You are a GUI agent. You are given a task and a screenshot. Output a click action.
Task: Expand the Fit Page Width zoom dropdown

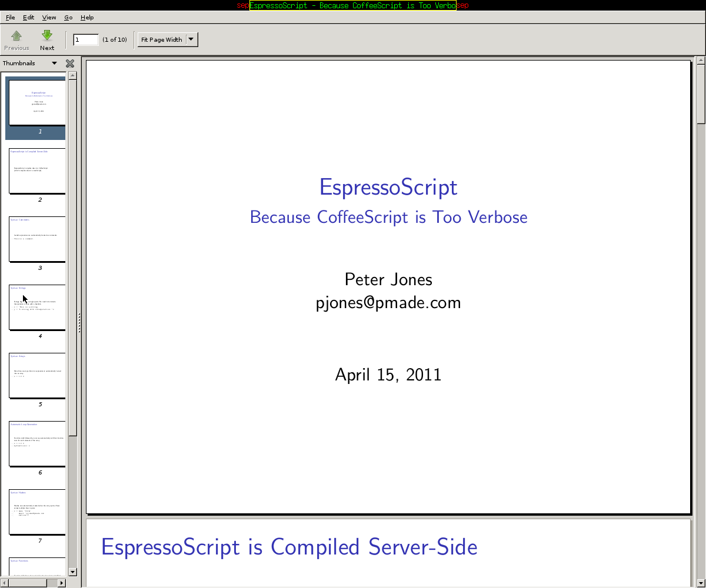click(x=192, y=39)
